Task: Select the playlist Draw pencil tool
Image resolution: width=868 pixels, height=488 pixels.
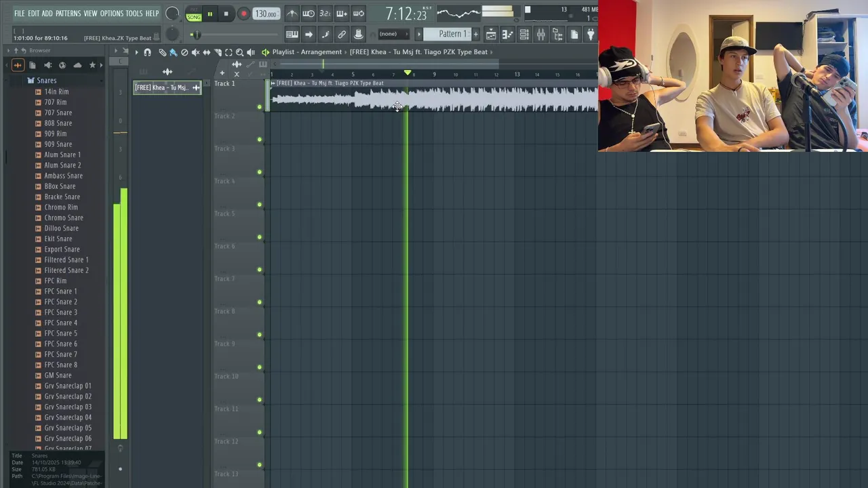Action: click(x=162, y=52)
